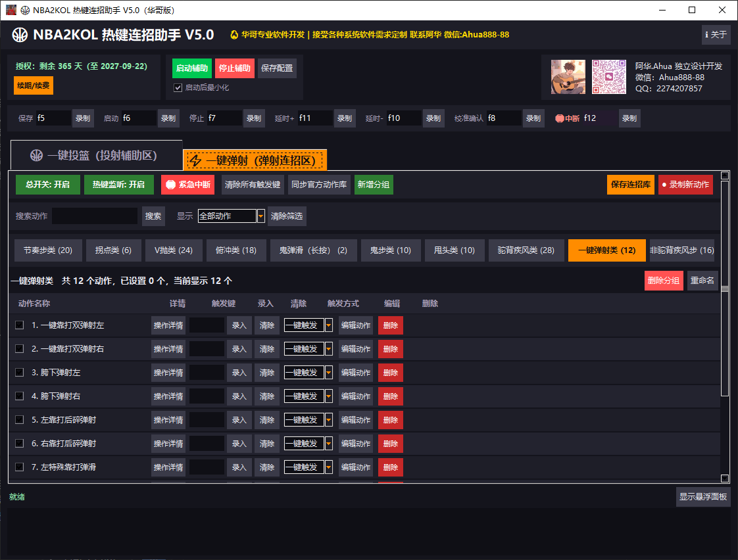Click the 同步官方动作库 button
Viewport: 738px width, 560px height.
318,185
